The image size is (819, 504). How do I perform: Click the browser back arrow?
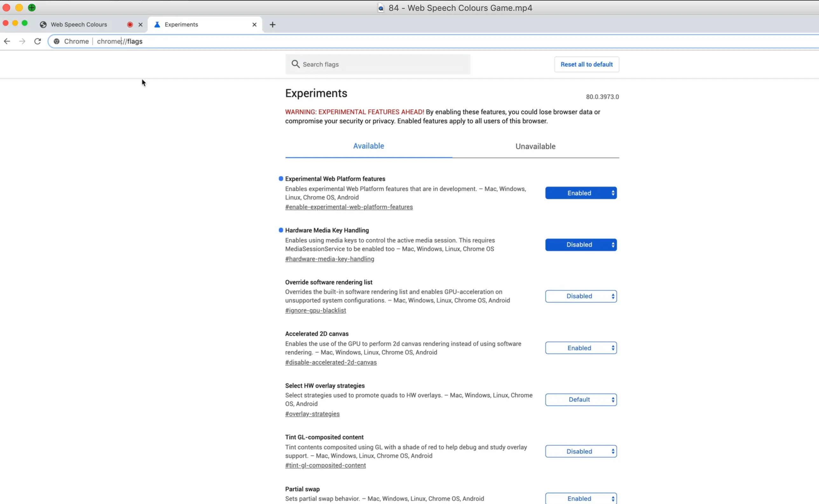7,41
